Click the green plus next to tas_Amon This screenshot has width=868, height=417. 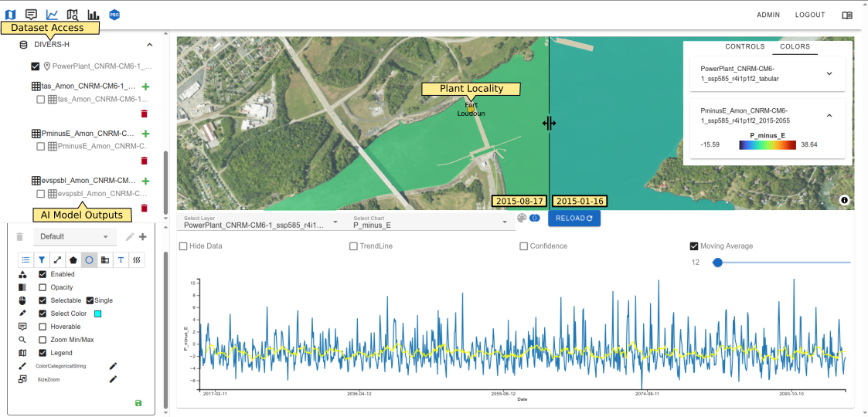pyautogui.click(x=145, y=86)
